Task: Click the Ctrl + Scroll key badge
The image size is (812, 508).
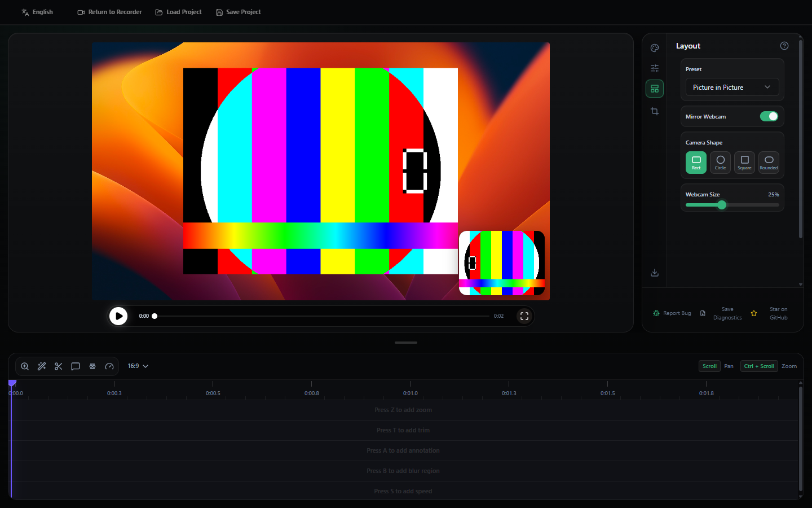Action: [x=759, y=366]
